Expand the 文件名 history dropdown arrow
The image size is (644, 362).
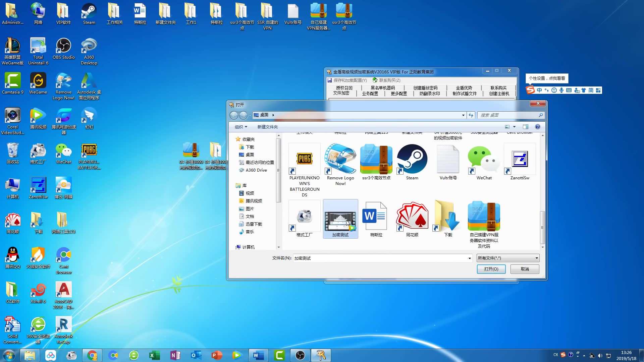469,258
